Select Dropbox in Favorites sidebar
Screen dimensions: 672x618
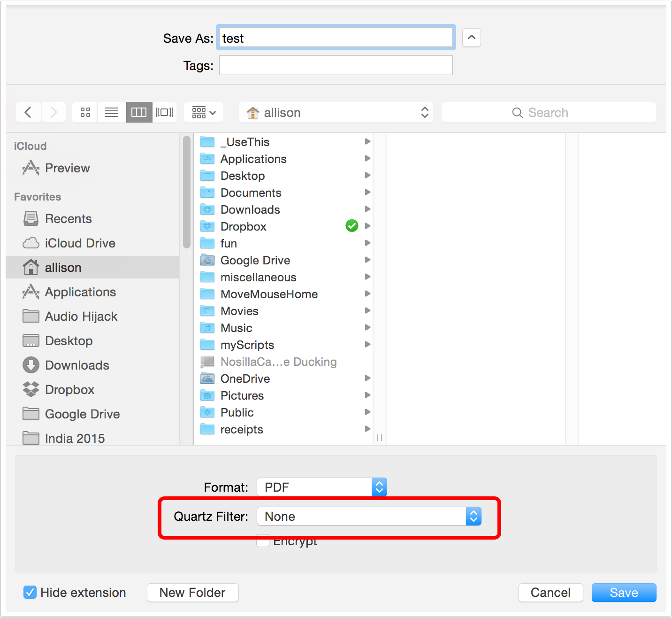[x=69, y=390]
